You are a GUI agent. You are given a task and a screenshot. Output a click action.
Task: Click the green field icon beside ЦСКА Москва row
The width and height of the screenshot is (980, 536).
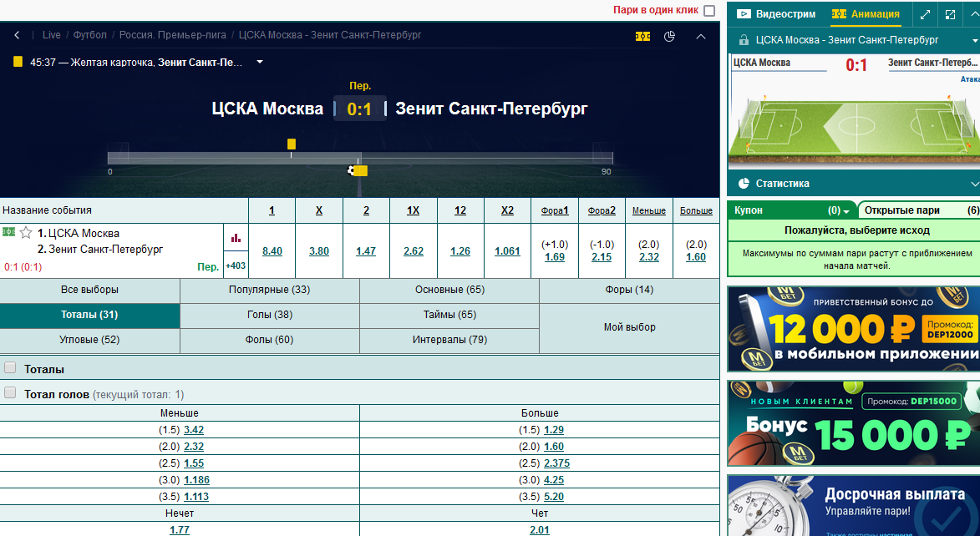click(x=8, y=232)
